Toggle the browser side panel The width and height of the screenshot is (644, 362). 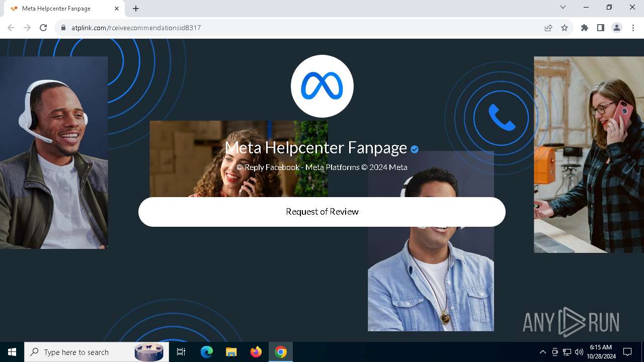point(601,28)
